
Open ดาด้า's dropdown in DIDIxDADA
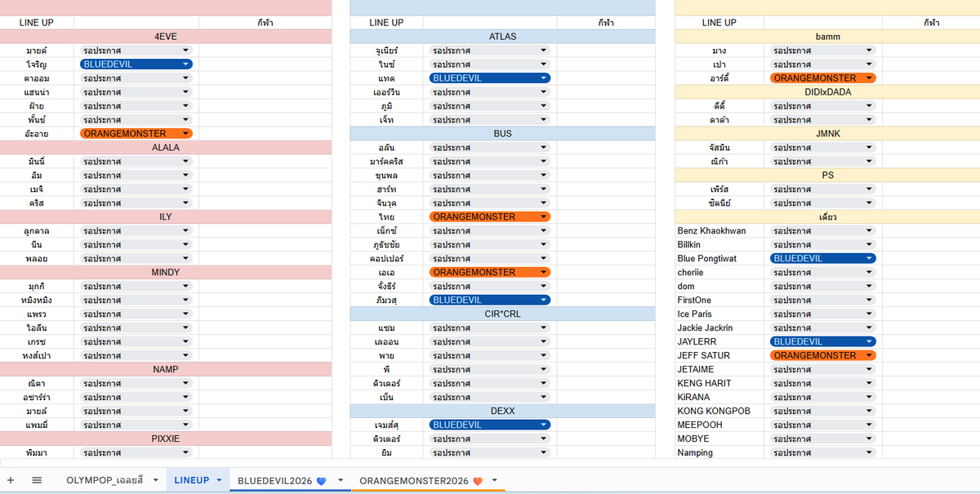[822, 119]
